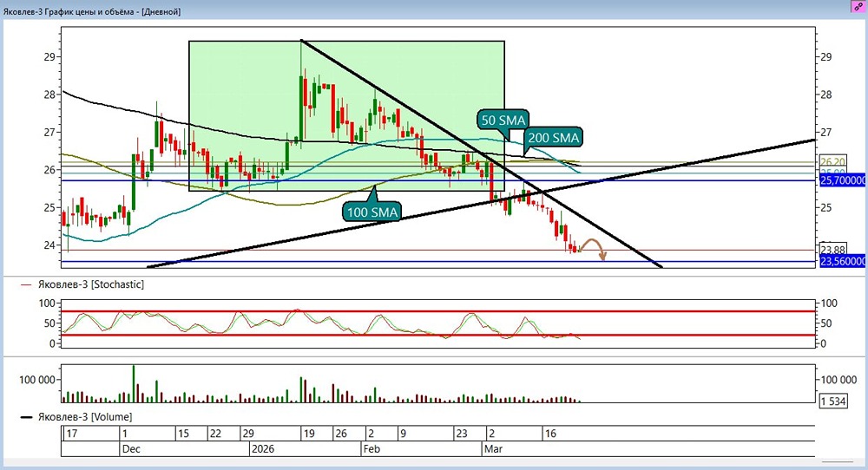Click the 2026 year label on time axis
Screen dimensions: 868x470
point(262,448)
